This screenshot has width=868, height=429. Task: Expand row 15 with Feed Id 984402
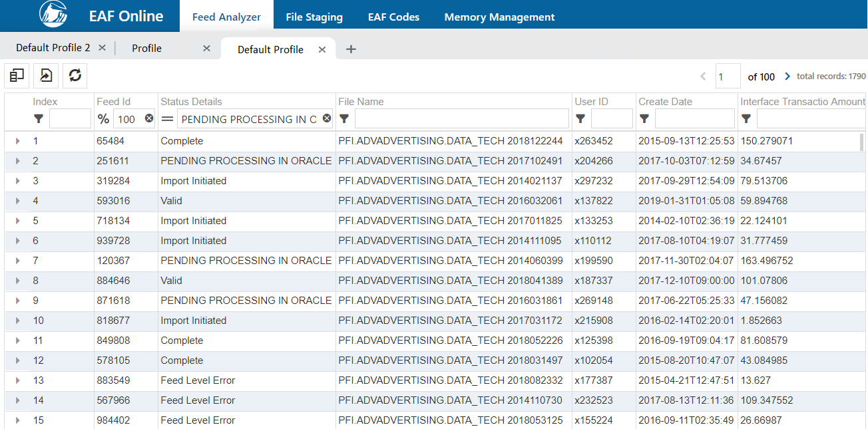17,420
